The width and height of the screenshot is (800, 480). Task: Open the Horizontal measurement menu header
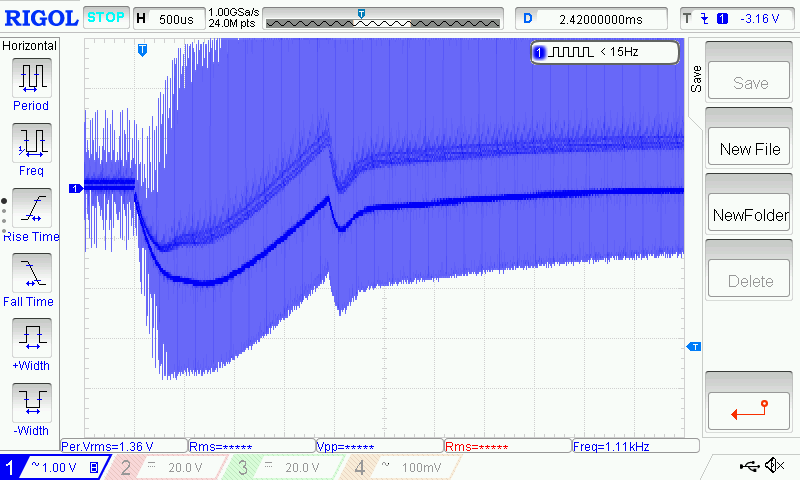point(31,46)
